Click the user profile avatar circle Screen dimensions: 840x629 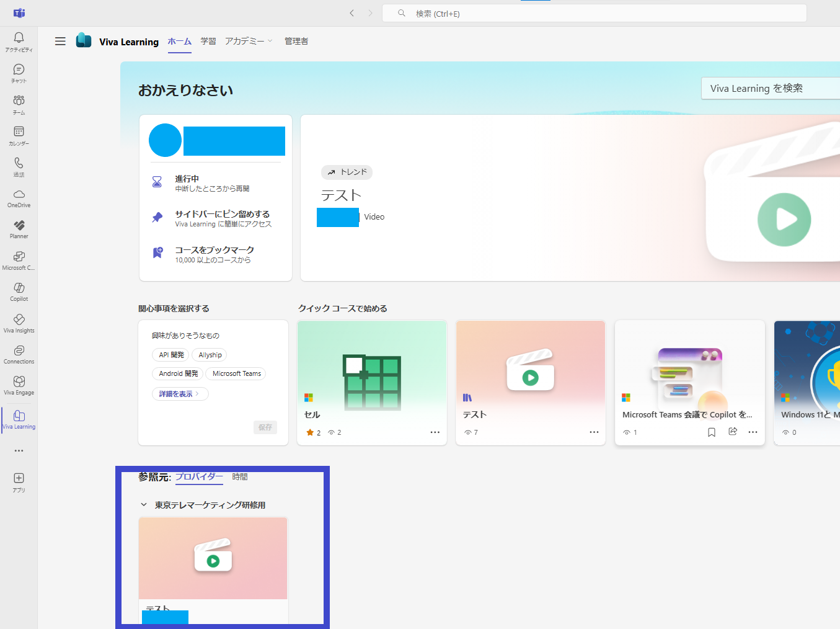(165, 140)
